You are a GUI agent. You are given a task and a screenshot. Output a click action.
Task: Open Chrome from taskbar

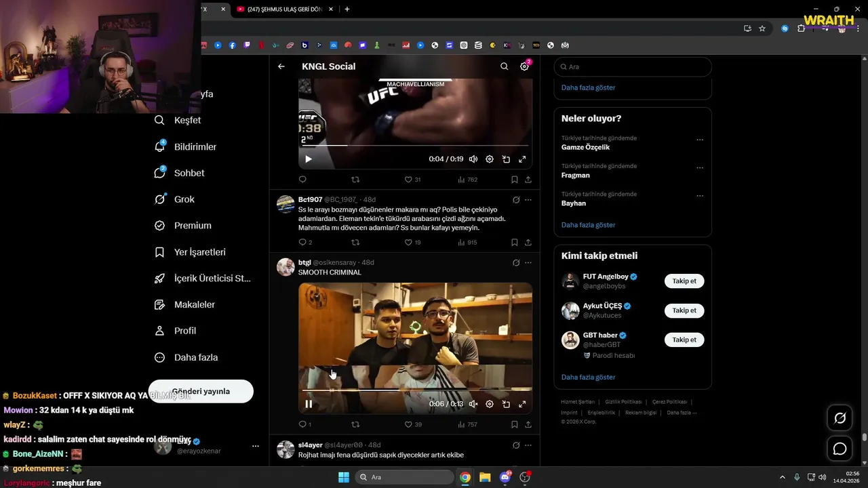coord(465,477)
